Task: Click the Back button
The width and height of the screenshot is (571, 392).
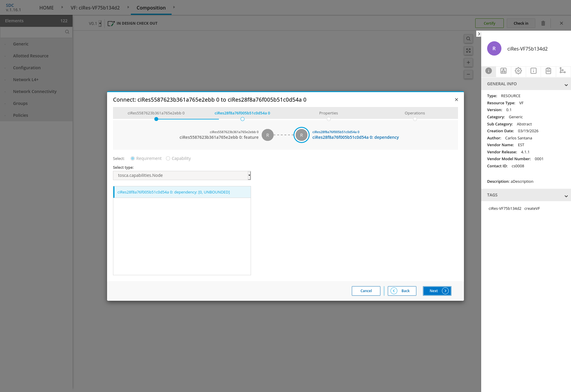Action: (402, 291)
